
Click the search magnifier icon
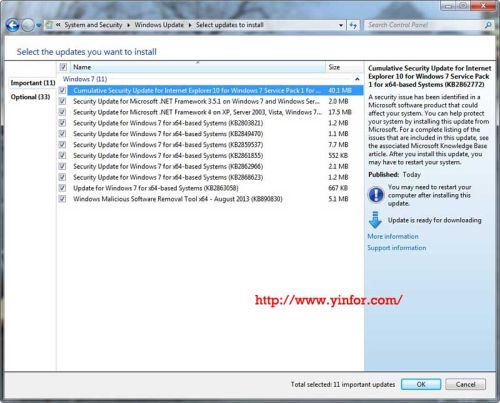[x=488, y=25]
